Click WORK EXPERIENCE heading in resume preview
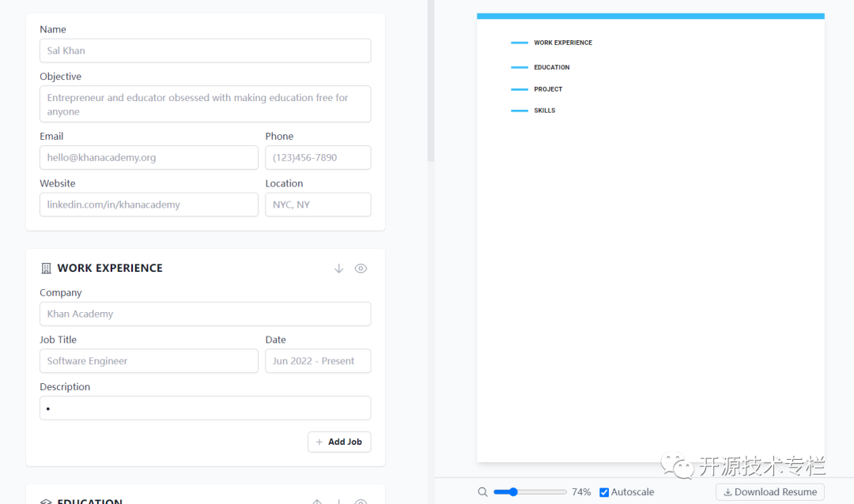 [x=563, y=43]
